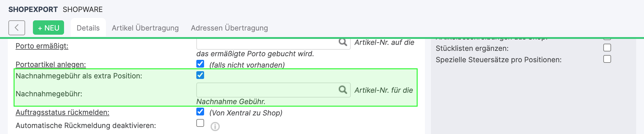Switch to the Details tab
The width and height of the screenshot is (644, 134).
click(x=88, y=28)
